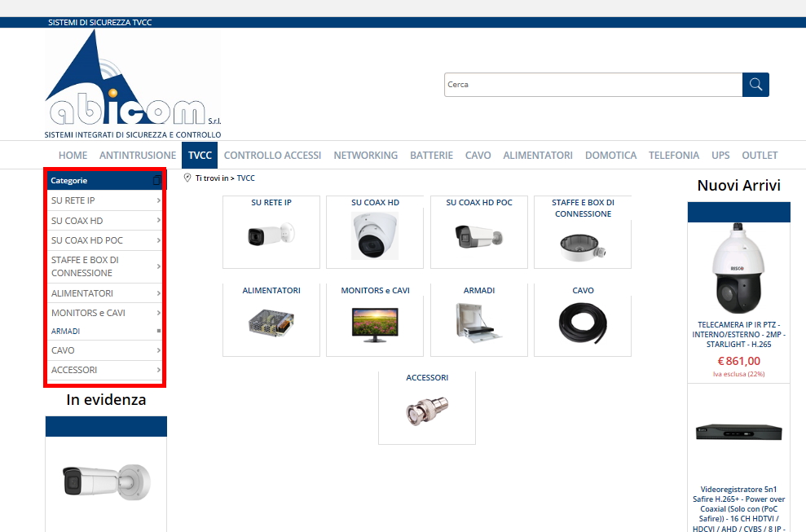Open CAVO cable coil thumbnail
Screen dimensions: 806x532
[x=583, y=323]
